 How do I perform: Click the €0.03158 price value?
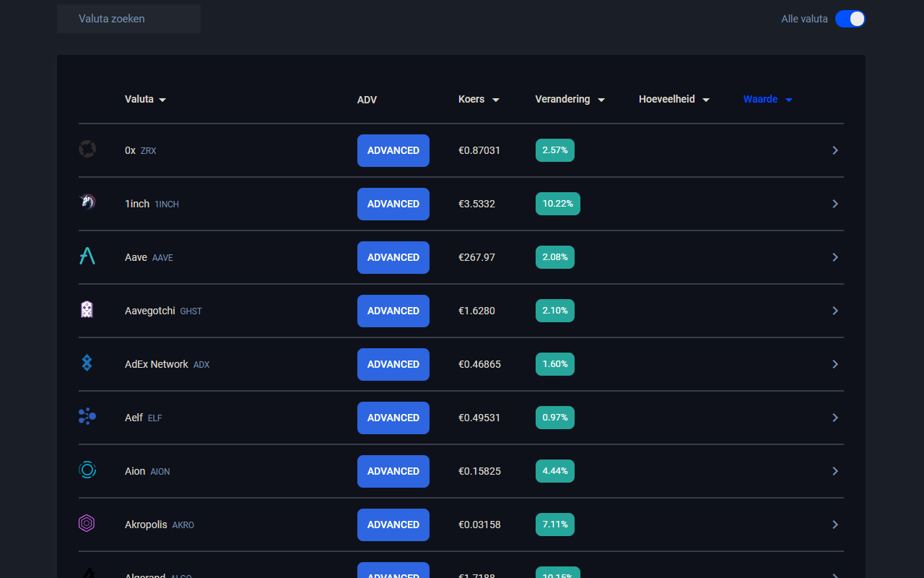tap(479, 525)
